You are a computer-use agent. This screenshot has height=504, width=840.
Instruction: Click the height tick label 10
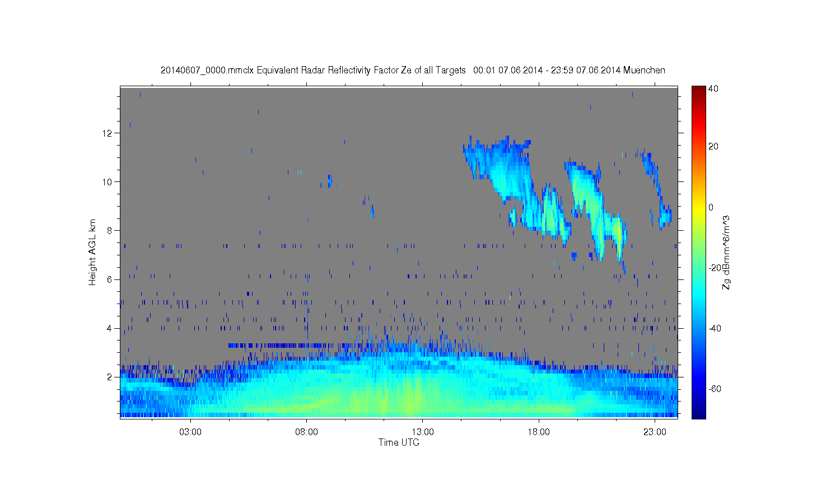pyautogui.click(x=108, y=181)
